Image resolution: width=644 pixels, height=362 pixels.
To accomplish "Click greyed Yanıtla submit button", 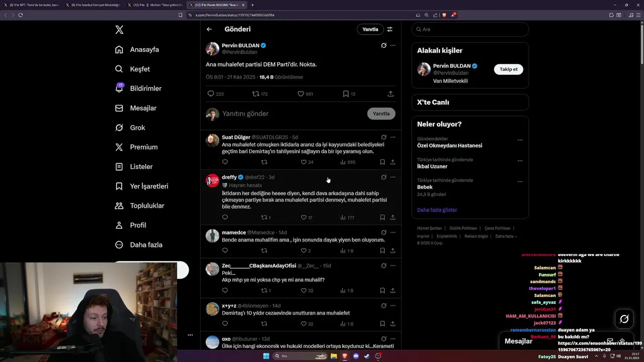I will coord(381,114).
